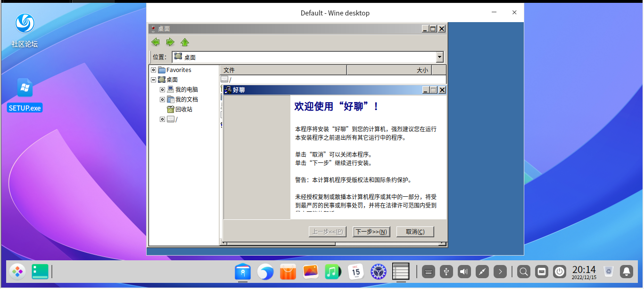Screen dimensions: 644x289
Task: Sort by the 文件 column header
Action: (283, 70)
